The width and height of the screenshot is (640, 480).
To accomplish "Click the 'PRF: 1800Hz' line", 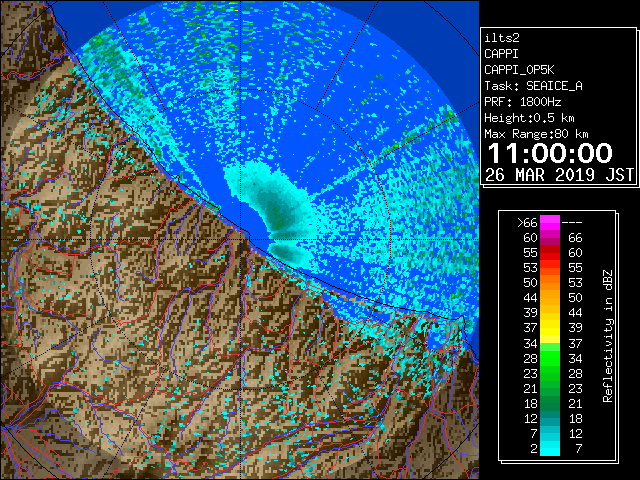I will click(523, 102).
